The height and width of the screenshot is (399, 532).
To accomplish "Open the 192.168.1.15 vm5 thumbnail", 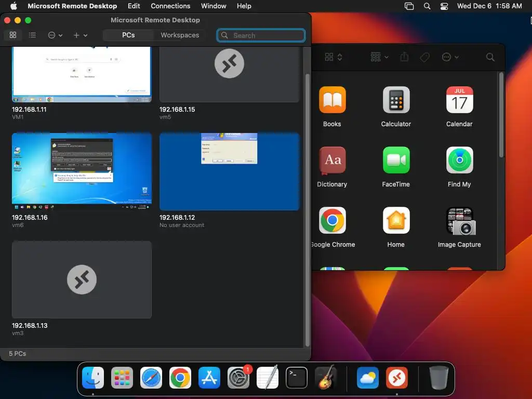I will click(229, 74).
